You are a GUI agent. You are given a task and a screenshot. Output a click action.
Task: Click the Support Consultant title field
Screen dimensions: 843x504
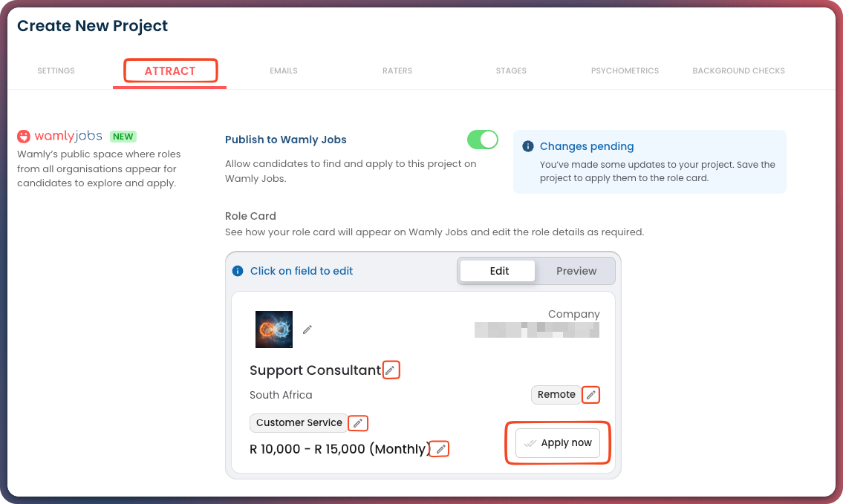click(315, 370)
